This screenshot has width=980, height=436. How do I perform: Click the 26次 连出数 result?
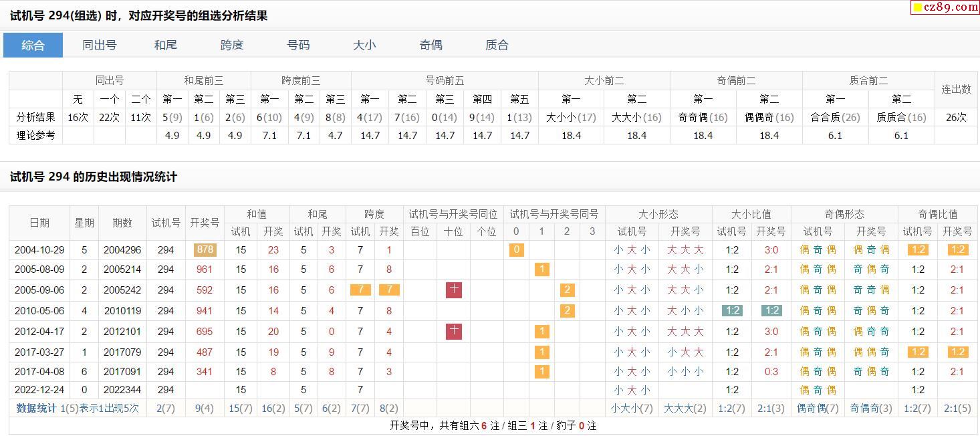point(956,117)
